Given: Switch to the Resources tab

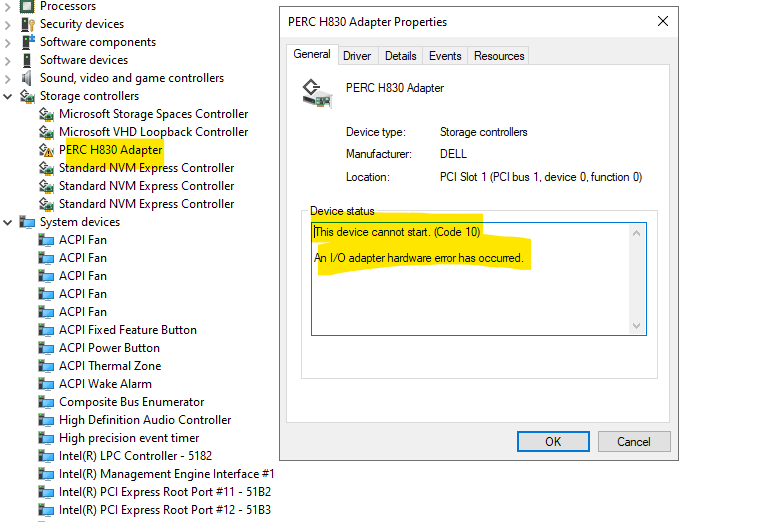Looking at the screenshot, I should pos(499,56).
